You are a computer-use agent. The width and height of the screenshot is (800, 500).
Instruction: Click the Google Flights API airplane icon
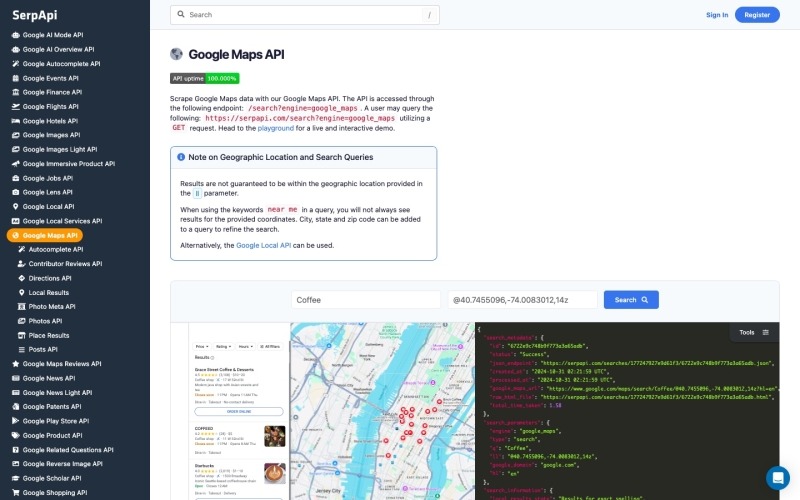coord(15,106)
